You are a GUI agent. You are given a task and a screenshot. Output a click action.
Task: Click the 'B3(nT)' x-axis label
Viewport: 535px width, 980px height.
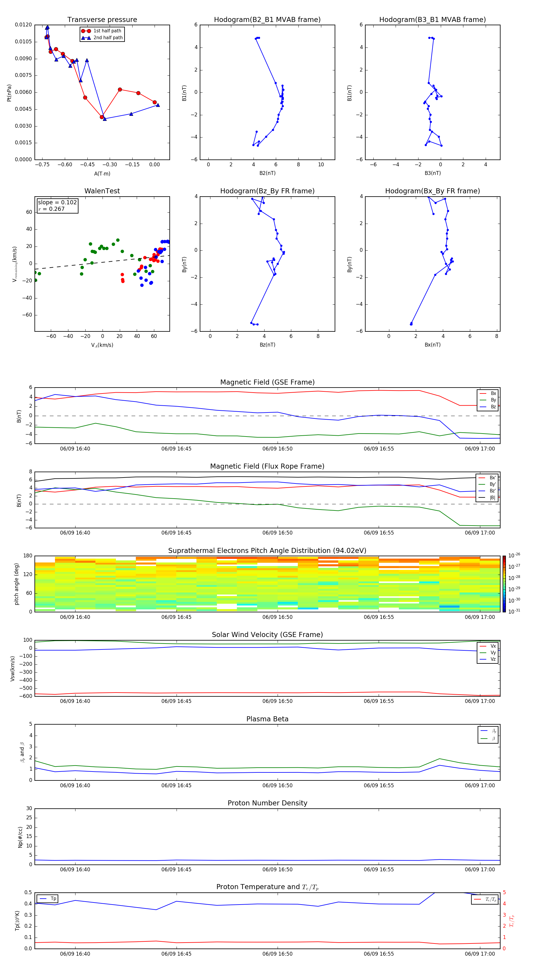coord(432,173)
